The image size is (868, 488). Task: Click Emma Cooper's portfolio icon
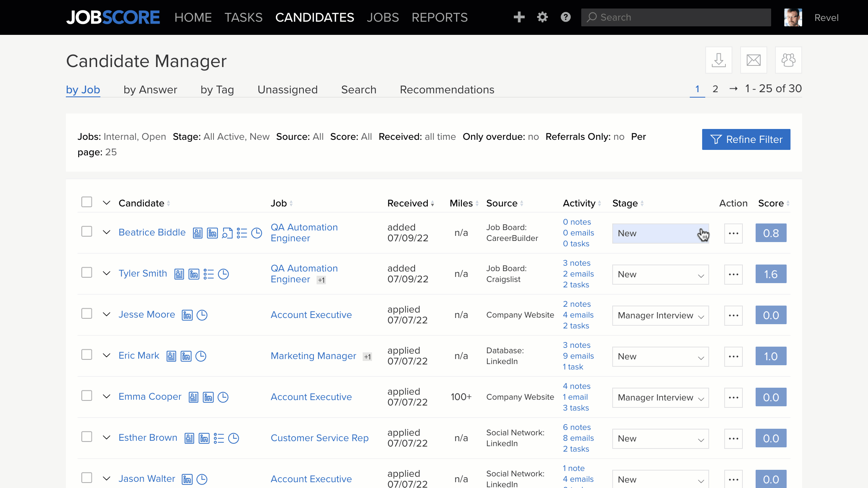pyautogui.click(x=194, y=397)
